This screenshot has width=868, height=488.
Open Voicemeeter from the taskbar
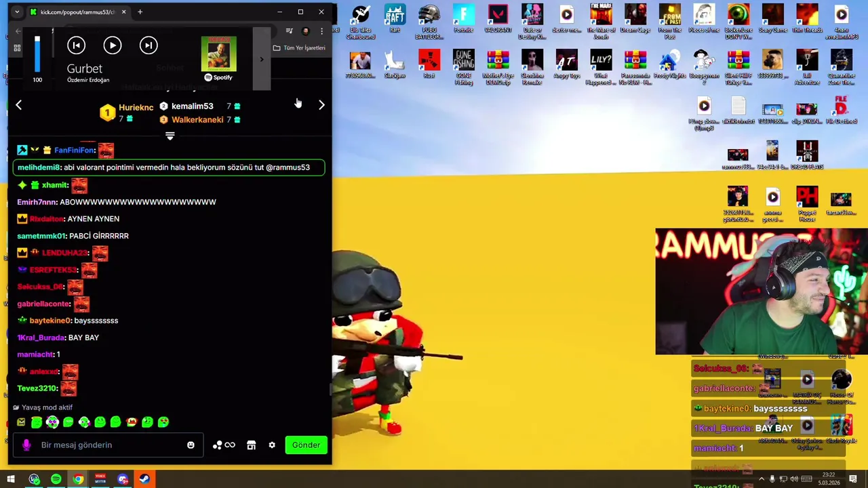[x=100, y=480]
